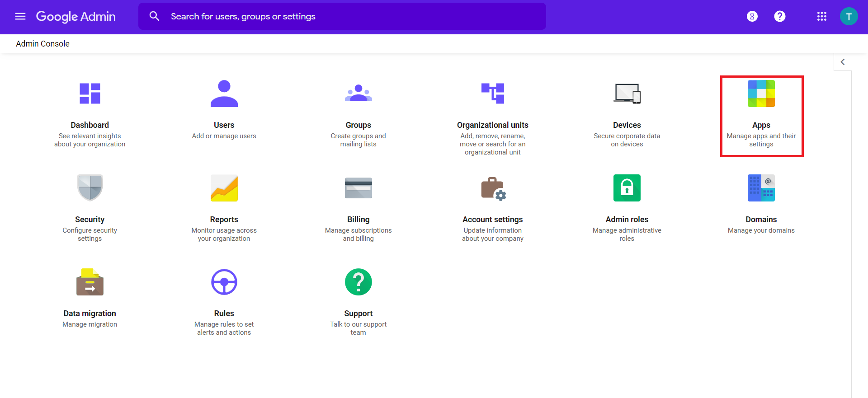Open the Users person icon

pyautogui.click(x=224, y=94)
